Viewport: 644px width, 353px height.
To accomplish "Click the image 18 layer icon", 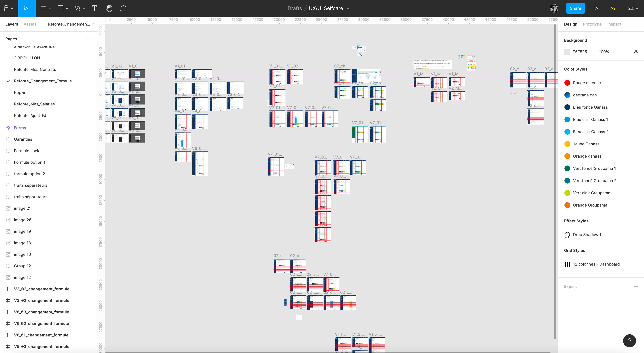I will 8,243.
